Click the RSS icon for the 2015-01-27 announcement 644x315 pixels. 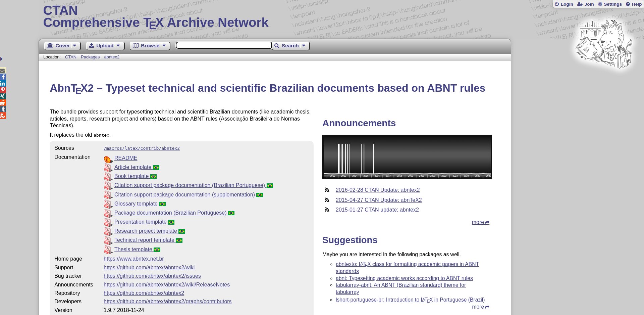coord(327,210)
